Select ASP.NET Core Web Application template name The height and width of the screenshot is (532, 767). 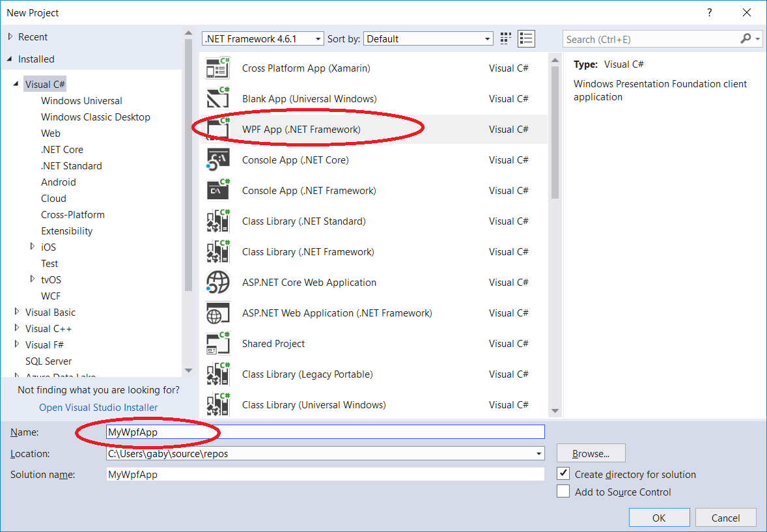309,283
